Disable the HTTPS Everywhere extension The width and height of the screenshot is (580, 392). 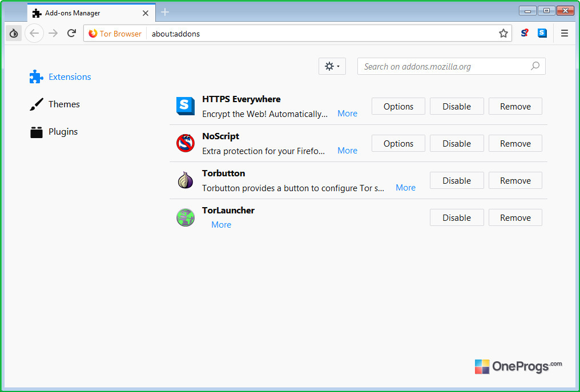click(x=457, y=107)
